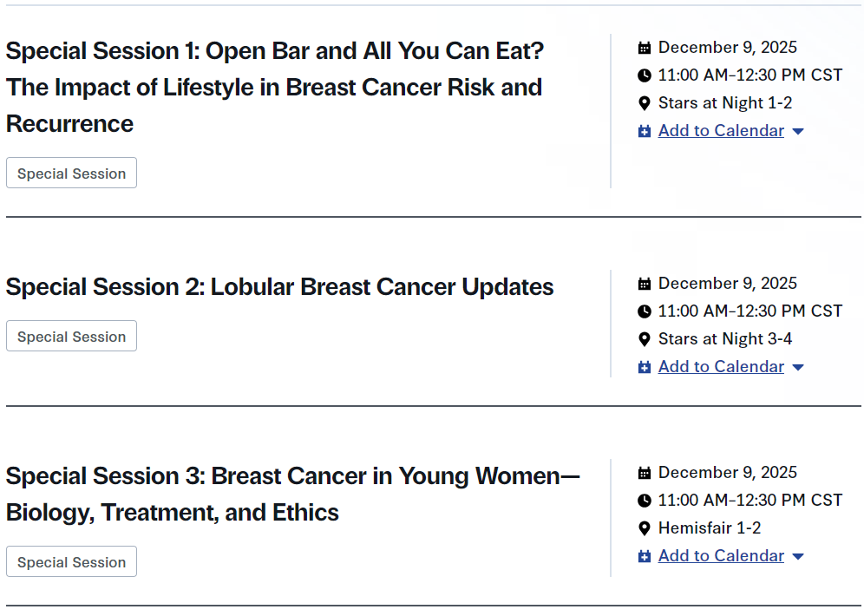Click calendar-plus icon for Special Session 2

point(645,368)
